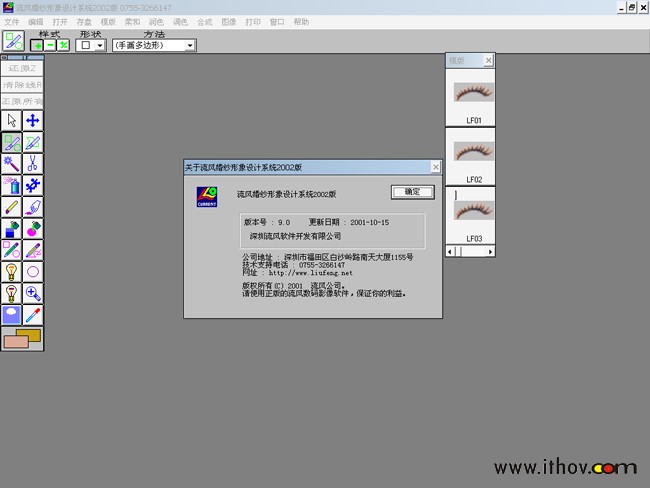Select the blue four-arrow move tool
The width and height of the screenshot is (650, 488).
(33, 121)
